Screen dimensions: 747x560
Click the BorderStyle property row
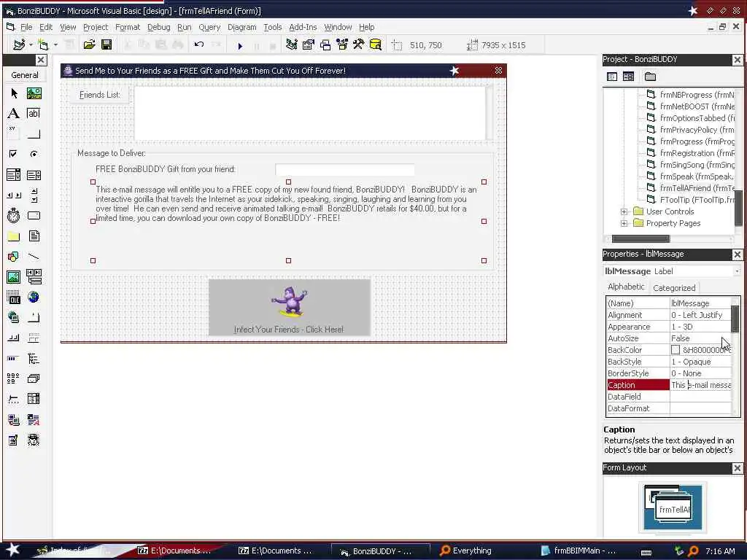[669, 373]
